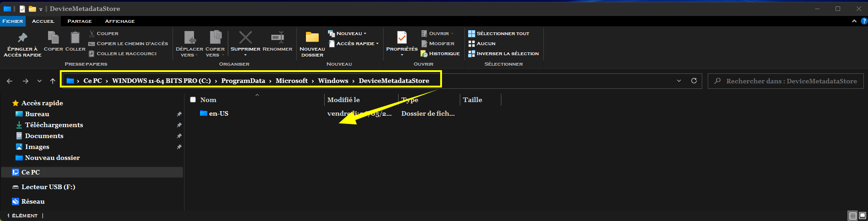Click ProgramData breadcrumb
The image size is (868, 221).
pos(243,81)
